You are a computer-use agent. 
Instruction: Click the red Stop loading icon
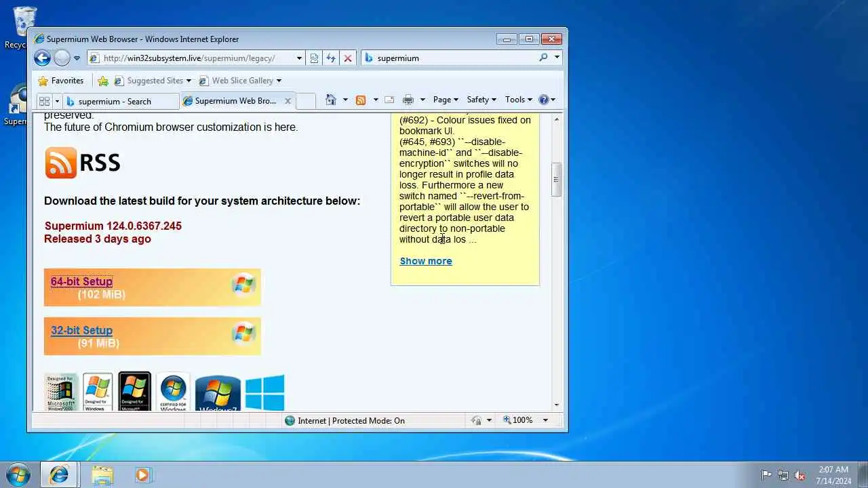[348, 58]
